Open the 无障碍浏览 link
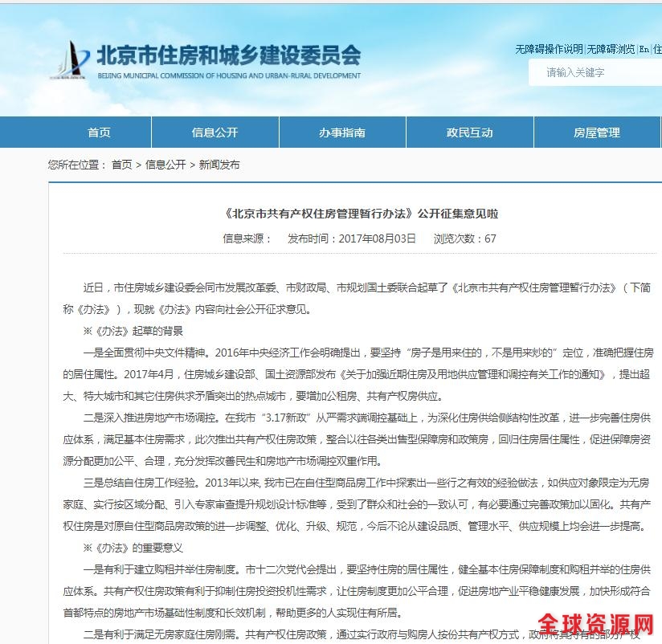 [x=611, y=49]
